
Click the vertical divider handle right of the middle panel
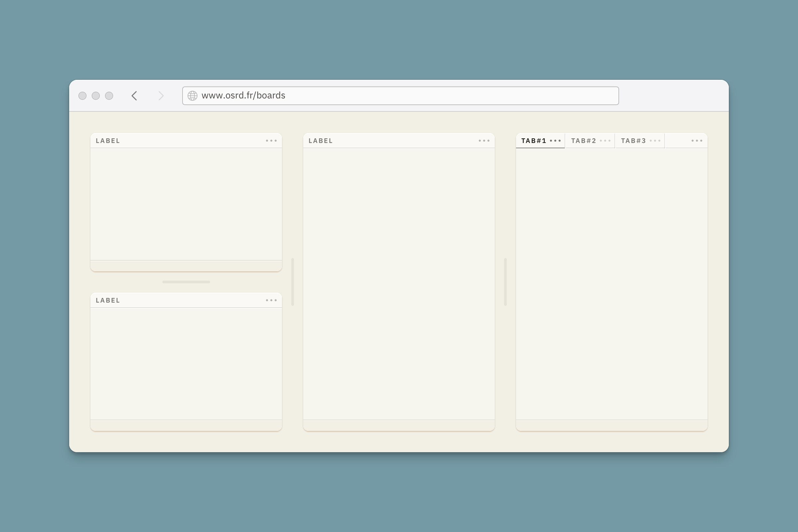pyautogui.click(x=505, y=282)
